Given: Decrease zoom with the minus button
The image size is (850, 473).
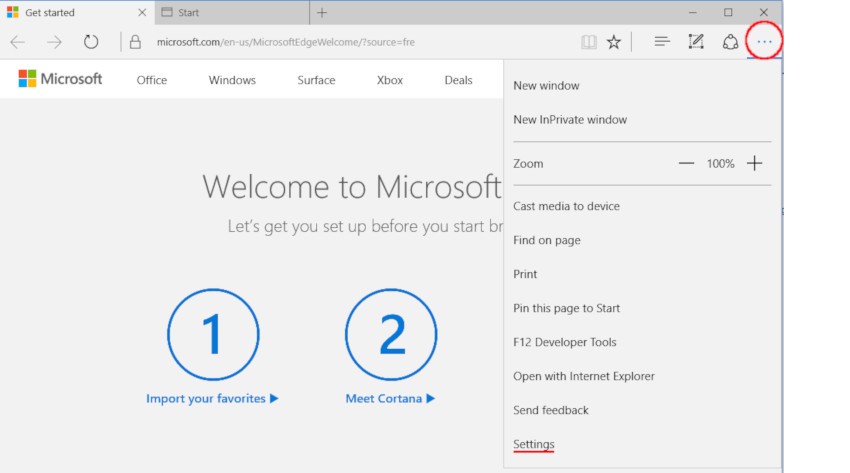Looking at the screenshot, I should [686, 163].
